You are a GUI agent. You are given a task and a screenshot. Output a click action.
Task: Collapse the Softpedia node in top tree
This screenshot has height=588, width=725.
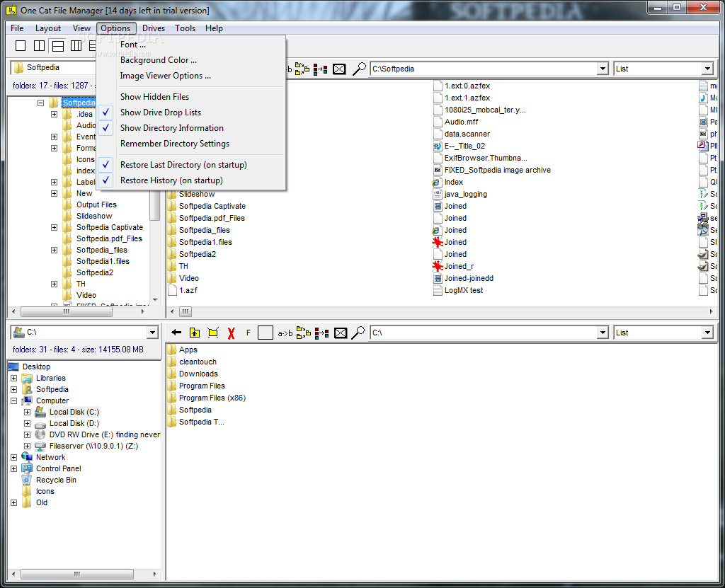40,103
